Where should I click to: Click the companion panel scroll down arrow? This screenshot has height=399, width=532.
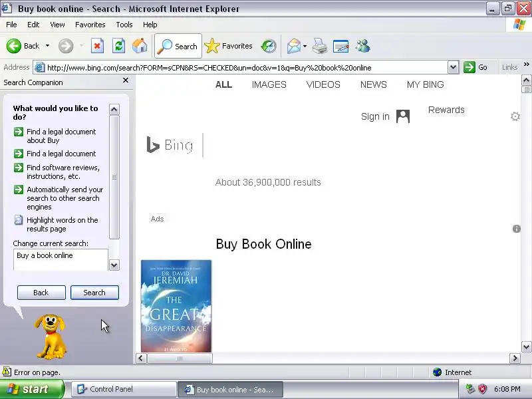coord(114,265)
